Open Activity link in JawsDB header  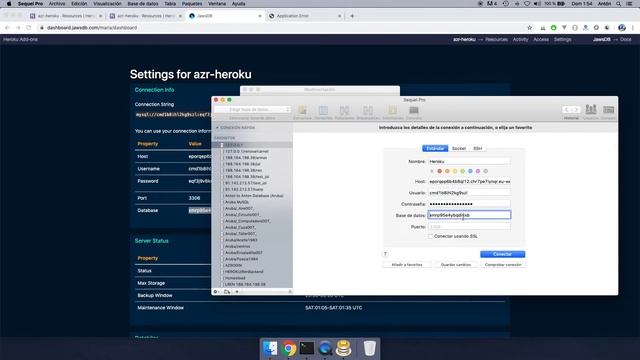tap(520, 40)
